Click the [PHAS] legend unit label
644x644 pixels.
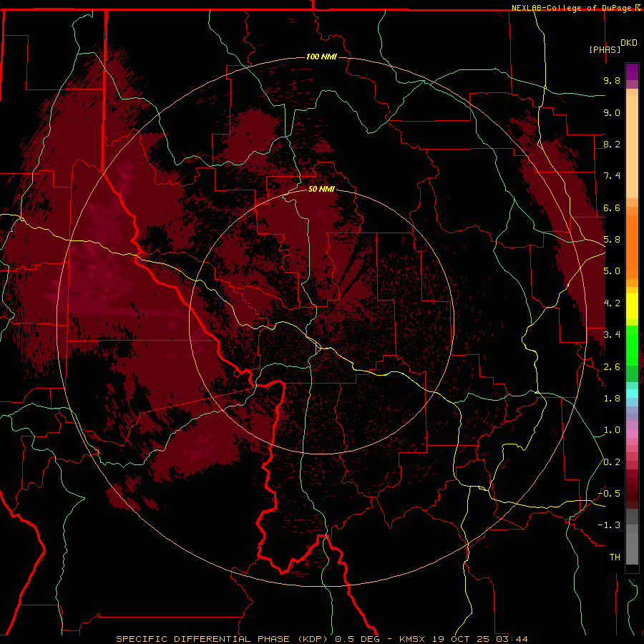(x=605, y=49)
